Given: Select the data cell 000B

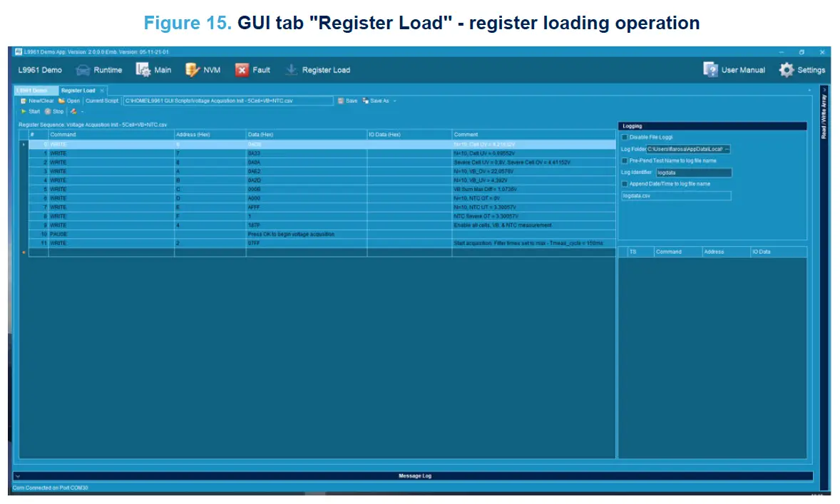Looking at the screenshot, I should point(307,189).
